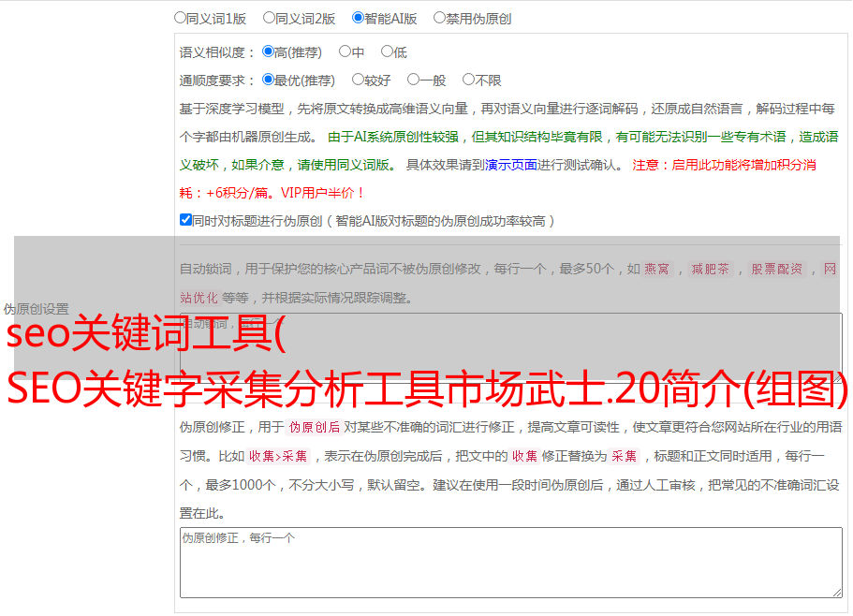Select the 同义词1版 radio option
The height and width of the screenshot is (616, 853).
pyautogui.click(x=180, y=18)
